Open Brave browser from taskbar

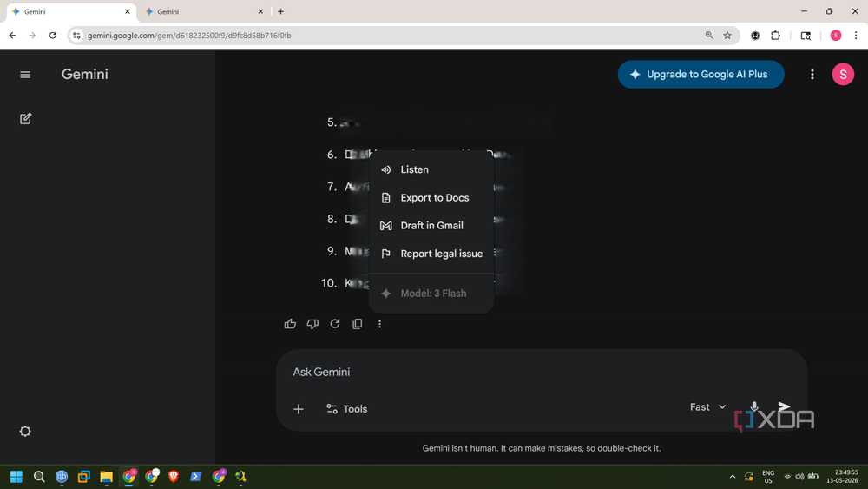coord(174,476)
